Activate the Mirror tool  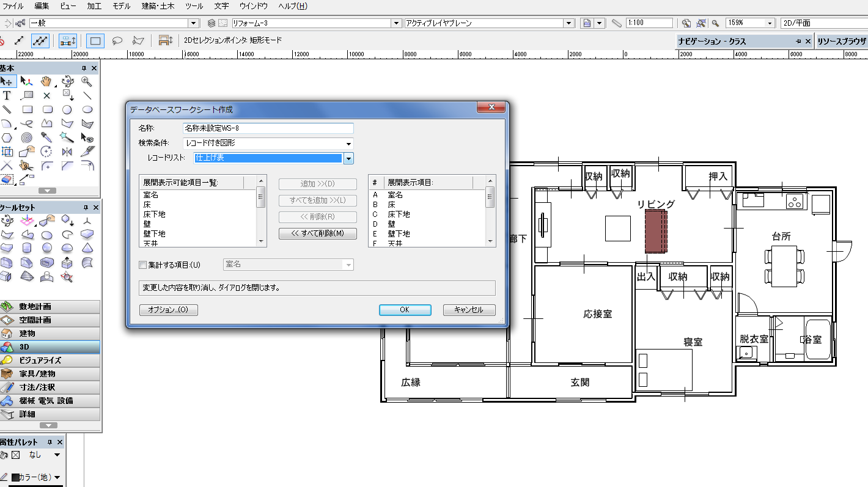pyautogui.click(x=67, y=151)
